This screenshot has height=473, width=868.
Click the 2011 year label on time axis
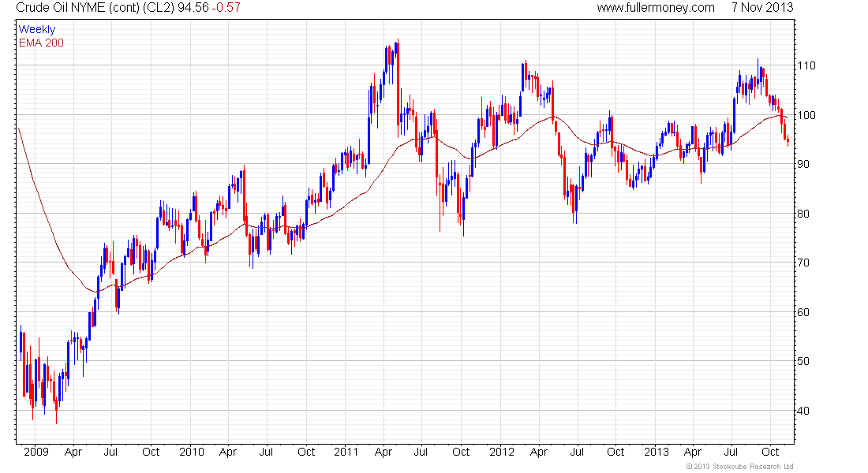click(x=346, y=452)
